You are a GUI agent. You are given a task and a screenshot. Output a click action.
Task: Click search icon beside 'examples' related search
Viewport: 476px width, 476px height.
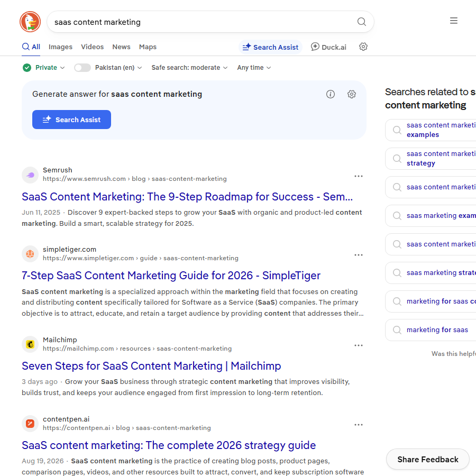coord(397,130)
